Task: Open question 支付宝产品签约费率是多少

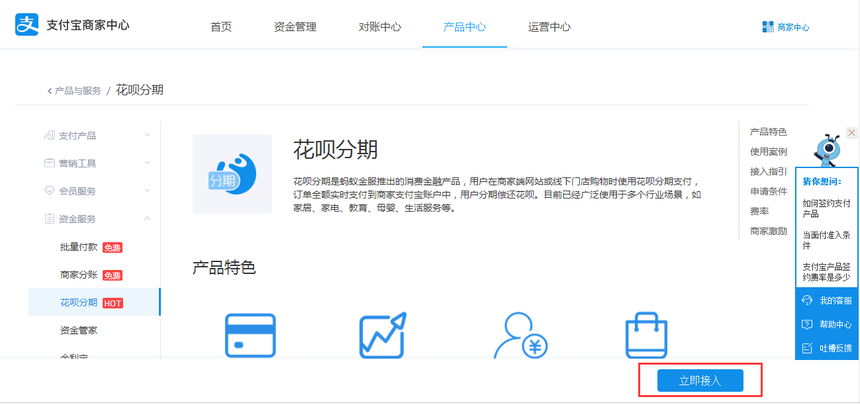Action: (827, 272)
